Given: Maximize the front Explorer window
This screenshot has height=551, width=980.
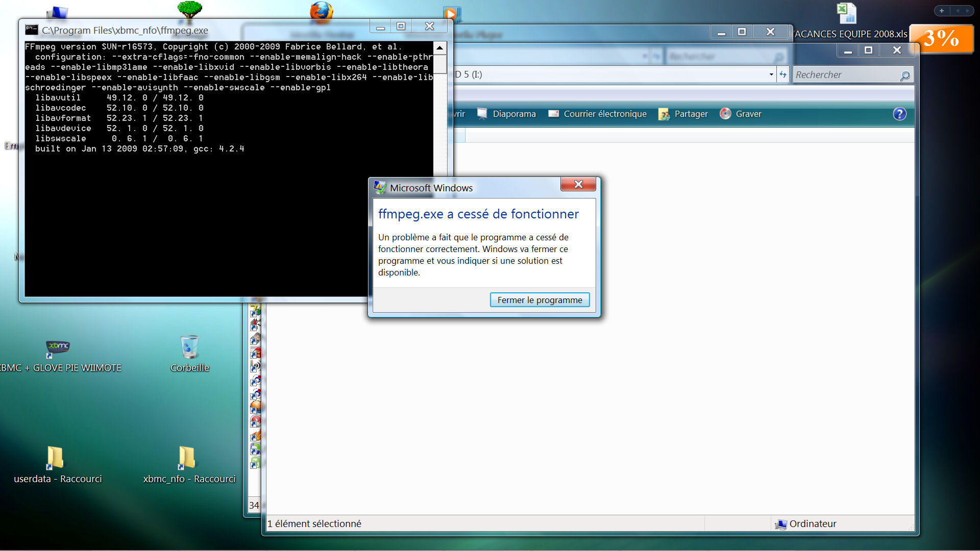Looking at the screenshot, I should (x=868, y=50).
